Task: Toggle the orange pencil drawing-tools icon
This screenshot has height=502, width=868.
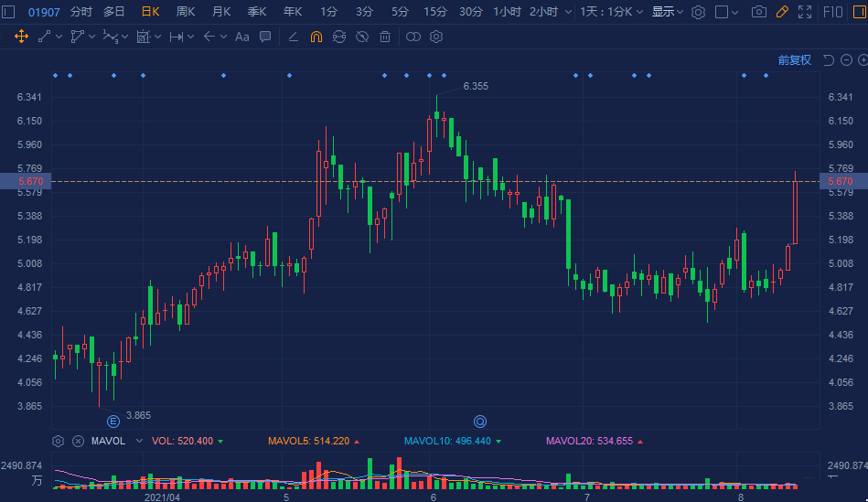Action: tap(782, 12)
